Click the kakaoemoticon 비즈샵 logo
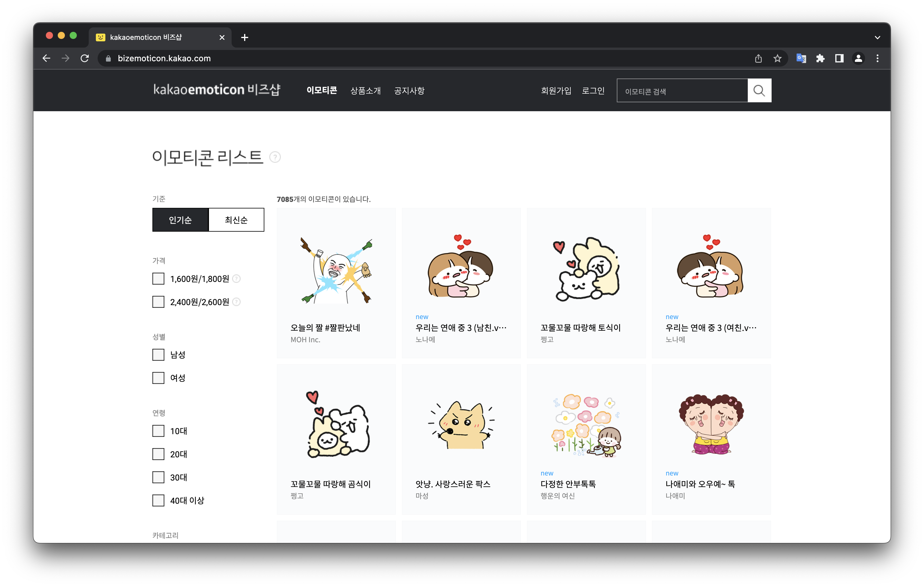Screen dimensions: 924x587 click(217, 89)
